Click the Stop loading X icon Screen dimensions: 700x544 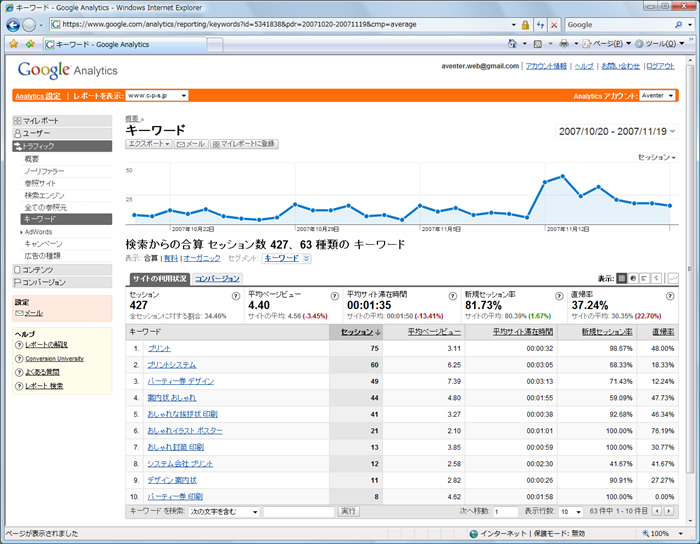[x=554, y=25]
